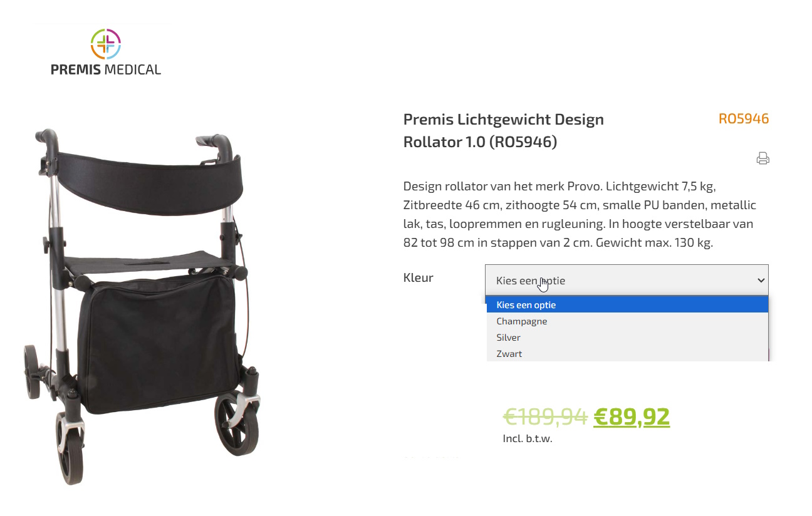This screenshot has width=812, height=516.
Task: Click the rollator's front right wheel
Action: pos(236,424)
